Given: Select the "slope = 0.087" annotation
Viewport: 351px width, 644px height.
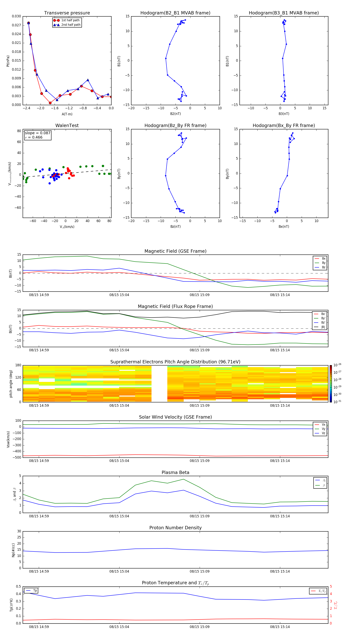Looking at the screenshot, I should pyautogui.click(x=37, y=133).
